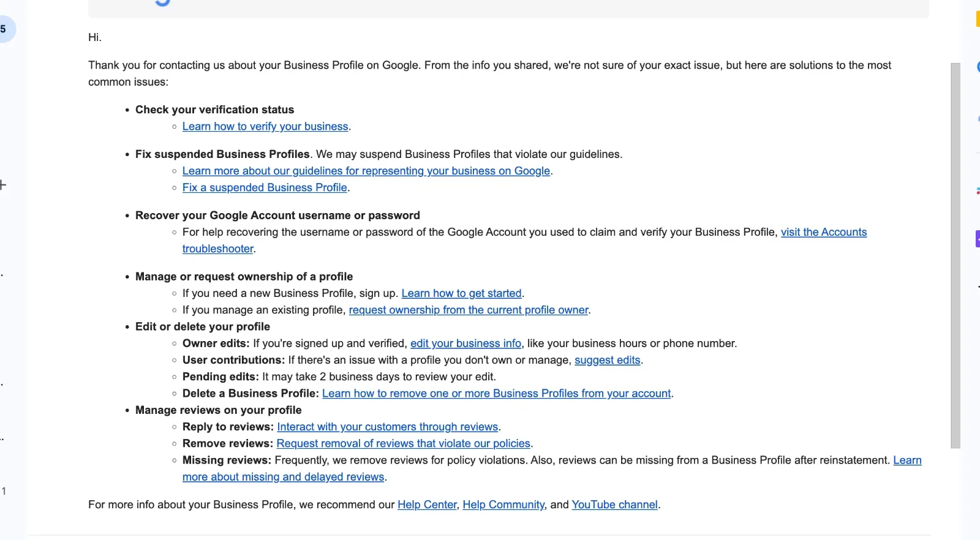Open the Help Community link
The height and width of the screenshot is (540, 980).
503,504
